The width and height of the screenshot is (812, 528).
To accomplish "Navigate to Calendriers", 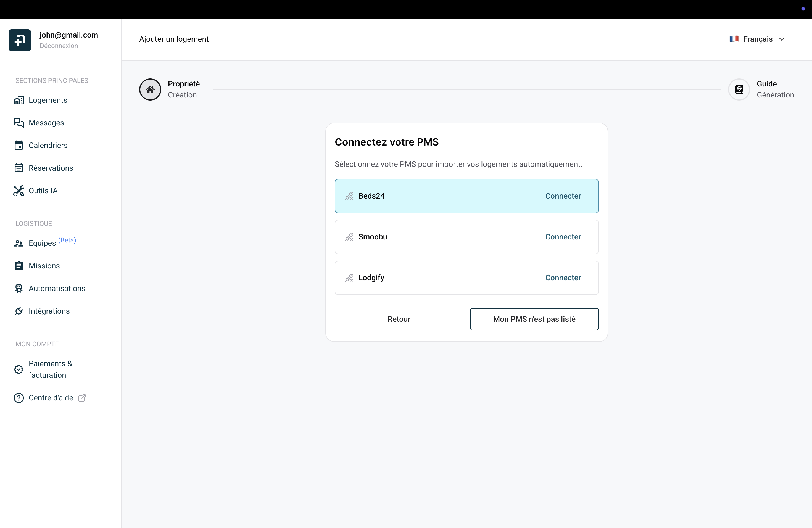I will [48, 145].
